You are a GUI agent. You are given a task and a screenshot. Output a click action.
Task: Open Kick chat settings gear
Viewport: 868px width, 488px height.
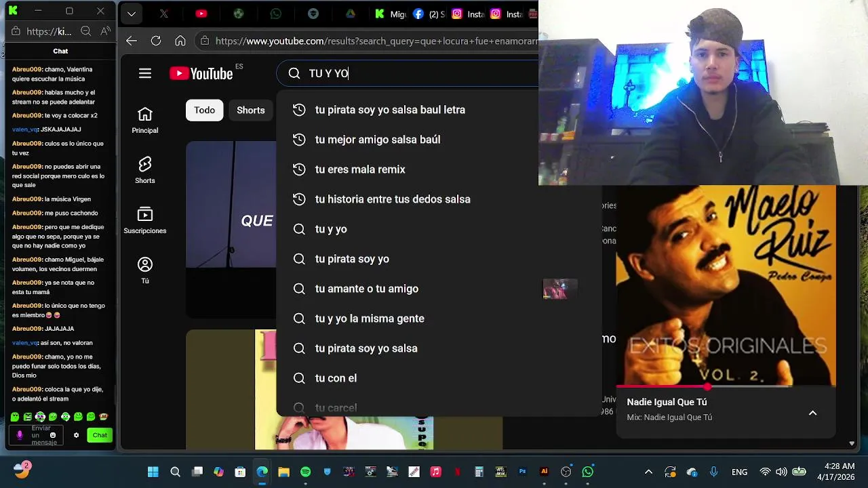tap(77, 435)
